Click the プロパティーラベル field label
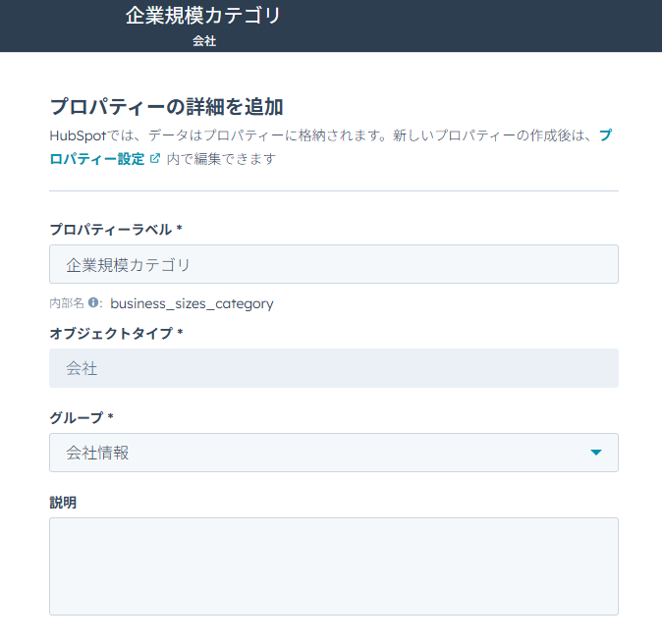662x644 pixels. 115,229
